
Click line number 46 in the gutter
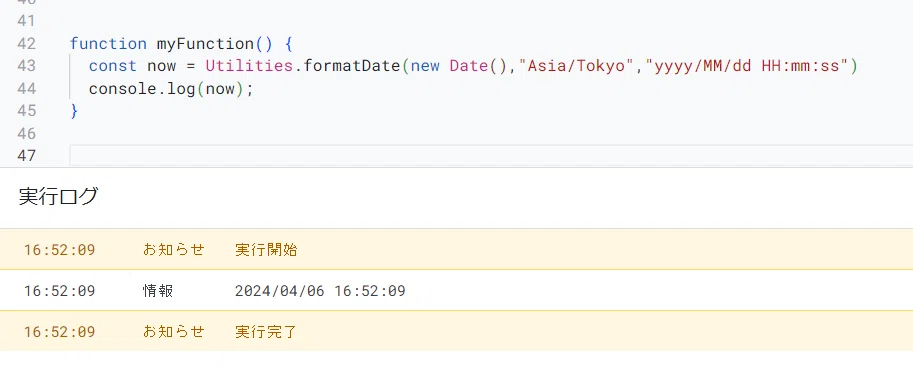click(27, 134)
